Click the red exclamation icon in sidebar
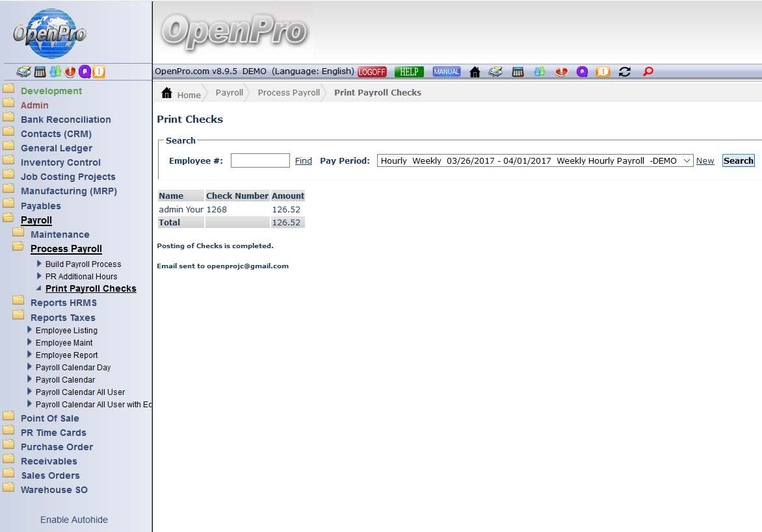This screenshot has height=532, width=762. click(70, 72)
